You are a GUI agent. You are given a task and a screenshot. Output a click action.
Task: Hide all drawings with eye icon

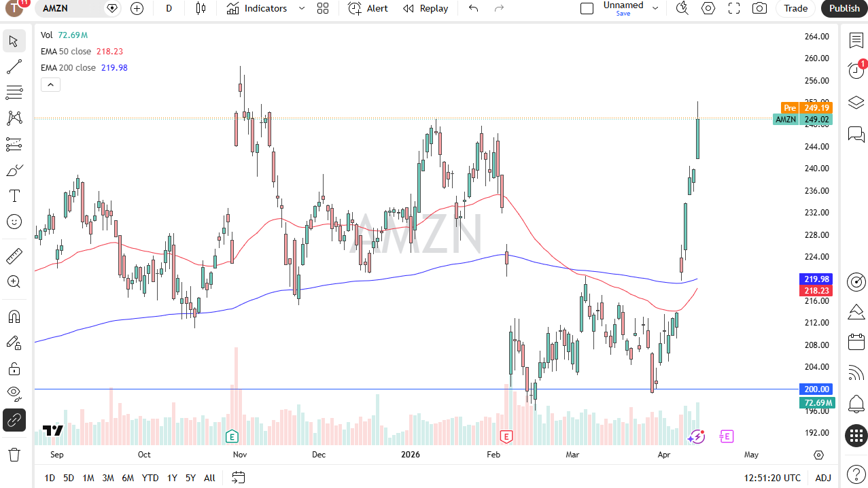[x=14, y=394]
